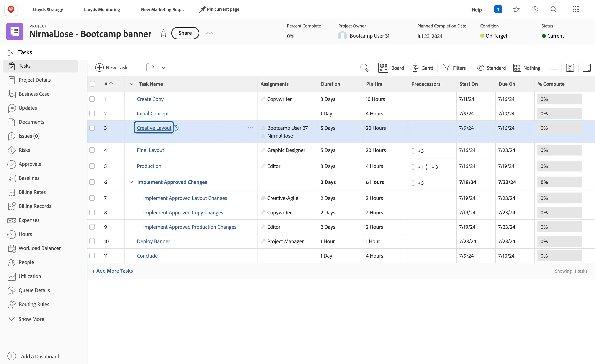
Task: Check the Deploy Banner task checkbox
Action: [x=92, y=241]
